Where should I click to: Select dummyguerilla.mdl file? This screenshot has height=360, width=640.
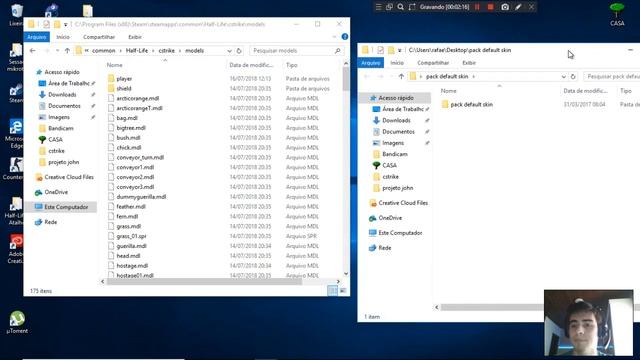tap(141, 197)
